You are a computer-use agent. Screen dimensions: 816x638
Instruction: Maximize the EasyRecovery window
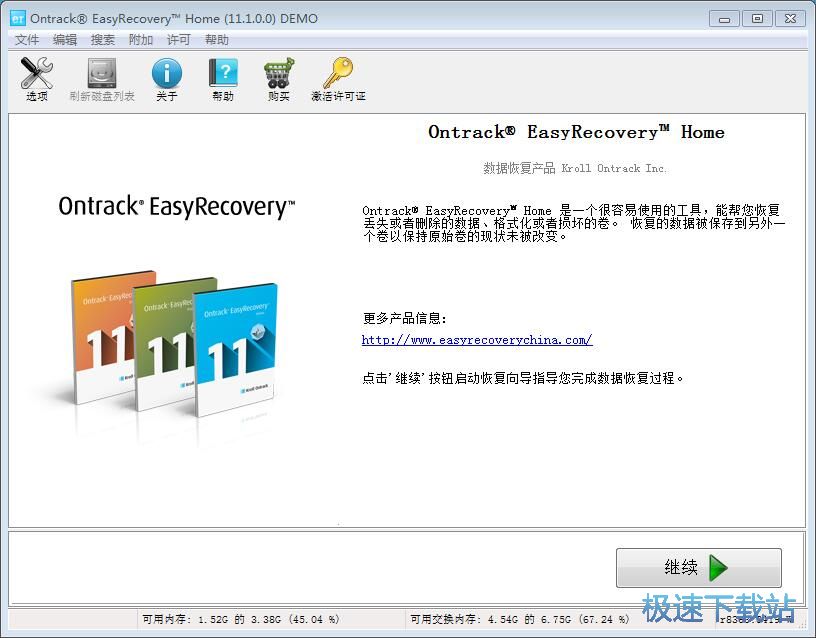click(757, 19)
